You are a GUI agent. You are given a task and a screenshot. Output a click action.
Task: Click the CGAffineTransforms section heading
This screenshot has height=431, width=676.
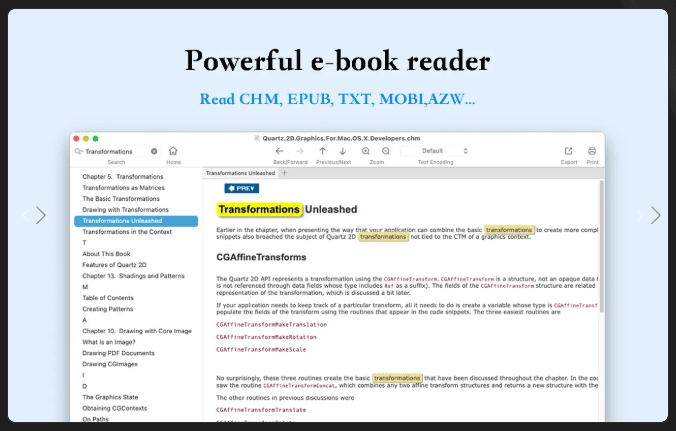pos(261,257)
